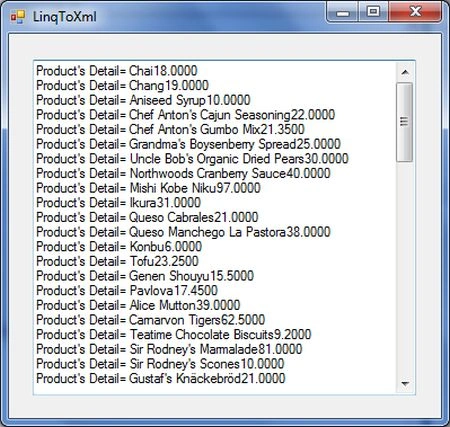Screen dimensions: 450x427
Task: Select the row 'Chai18.0000'
Action: coord(215,71)
